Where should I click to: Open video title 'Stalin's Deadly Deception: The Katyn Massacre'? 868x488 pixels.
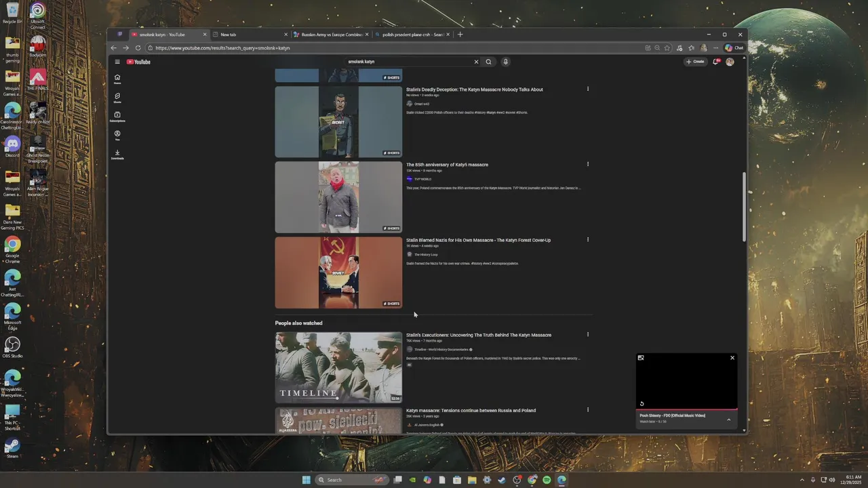pyautogui.click(x=474, y=89)
